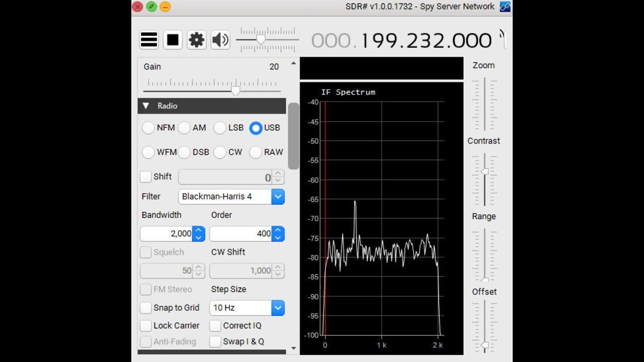This screenshot has height=362, width=644.
Task: Enable the Shift checkbox
Action: point(146,176)
